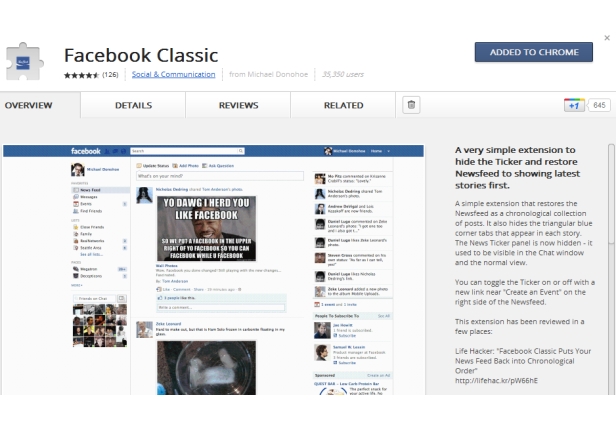
Task: Click the Facebook Classic puzzle-piece extension icon
Action: [x=24, y=62]
